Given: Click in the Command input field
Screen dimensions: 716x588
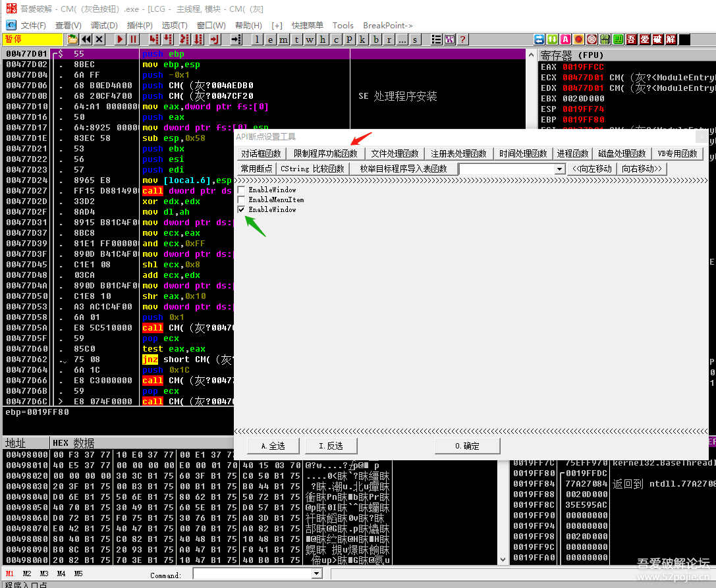Looking at the screenshot, I should (x=252, y=574).
